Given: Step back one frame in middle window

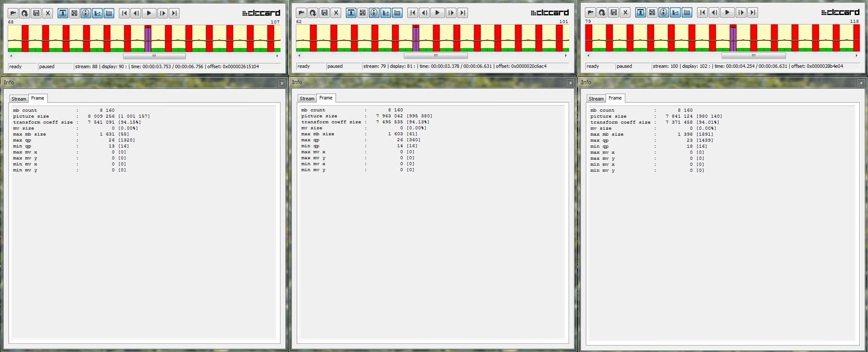Looking at the screenshot, I should 424,13.
